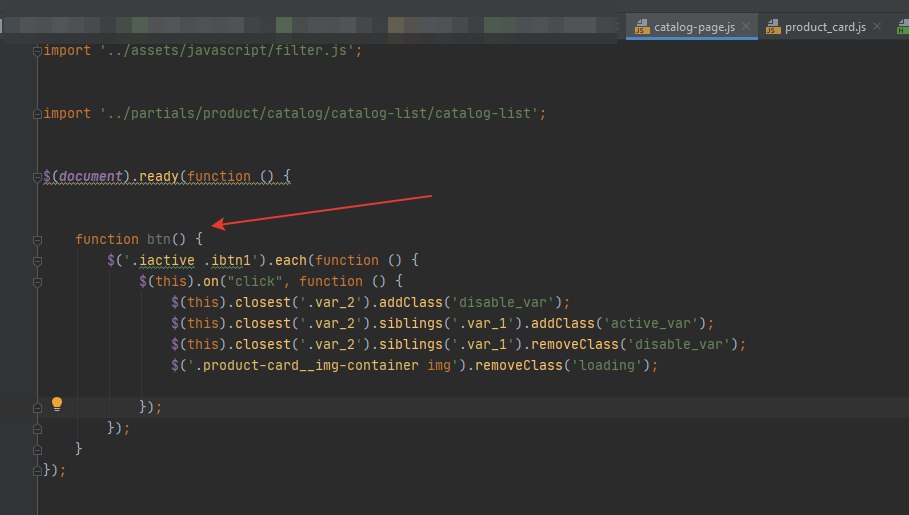Screen dimensions: 909x515
Task: Click the catalog-list import path string
Action: coord(319,113)
